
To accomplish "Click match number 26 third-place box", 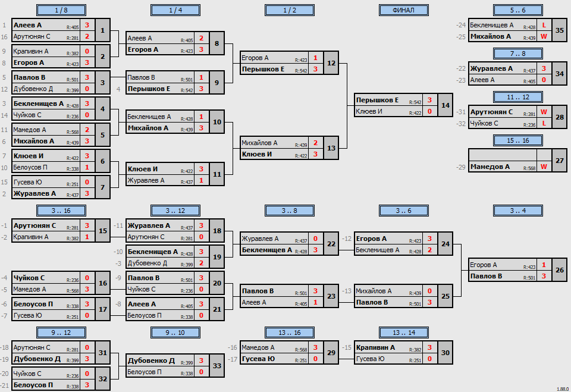I will click(x=559, y=270).
